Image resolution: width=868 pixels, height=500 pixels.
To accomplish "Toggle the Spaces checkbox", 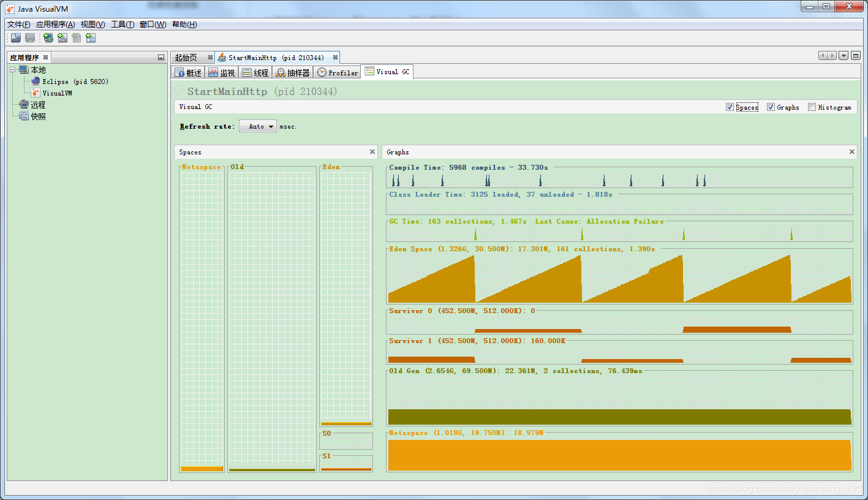I will [x=730, y=107].
